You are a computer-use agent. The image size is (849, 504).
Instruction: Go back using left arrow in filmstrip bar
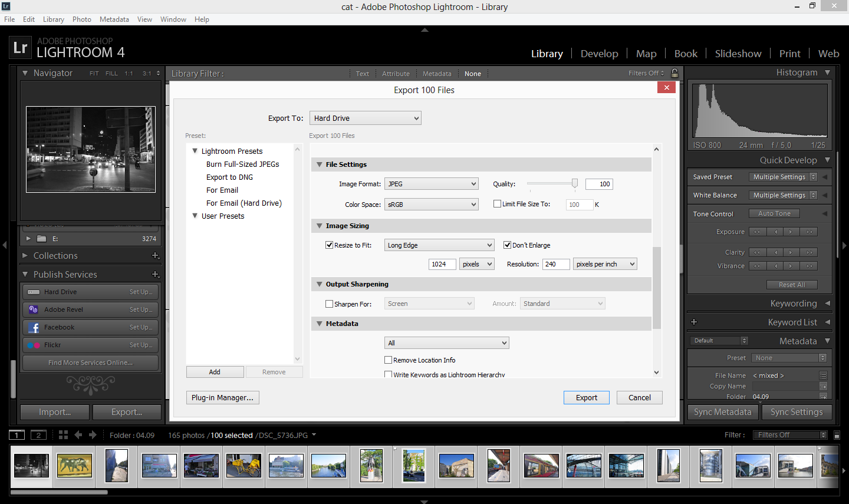tap(78, 435)
